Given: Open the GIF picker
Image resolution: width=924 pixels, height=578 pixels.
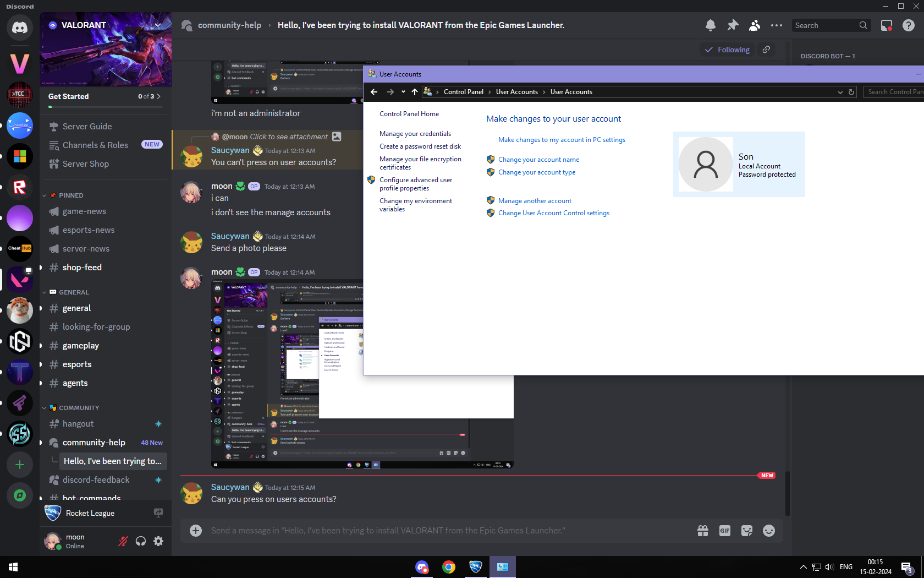Looking at the screenshot, I should click(725, 531).
